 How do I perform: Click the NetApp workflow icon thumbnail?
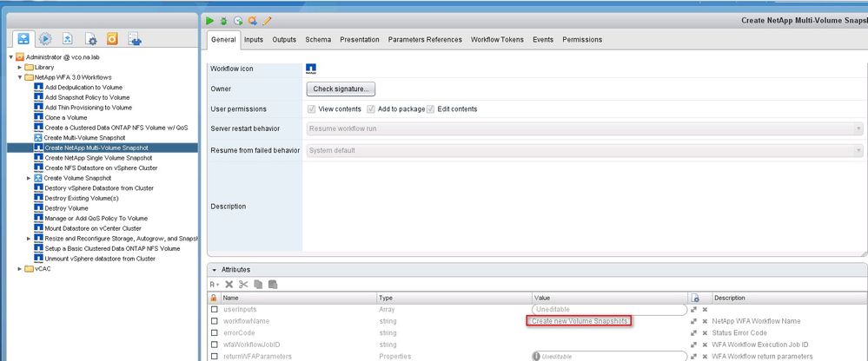[x=311, y=69]
